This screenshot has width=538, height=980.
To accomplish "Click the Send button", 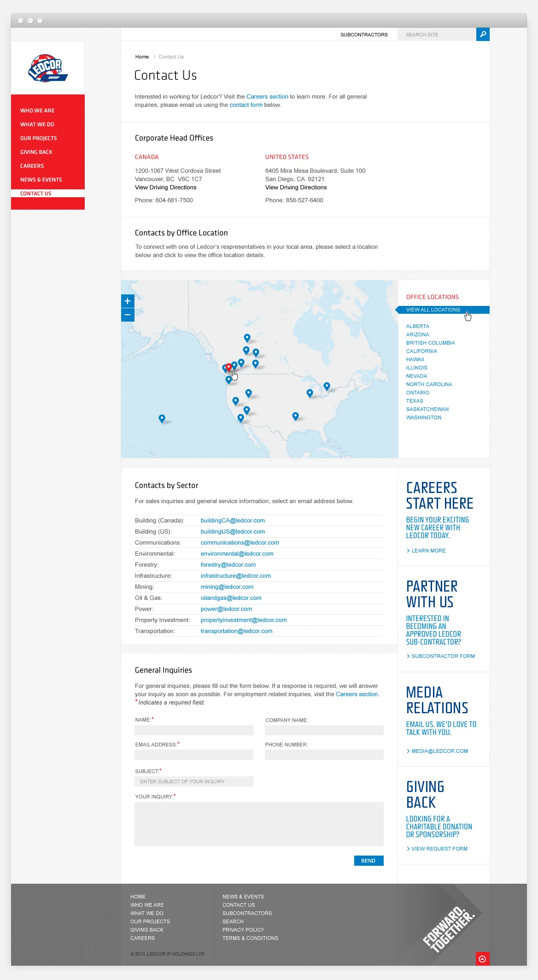I will tap(368, 861).
